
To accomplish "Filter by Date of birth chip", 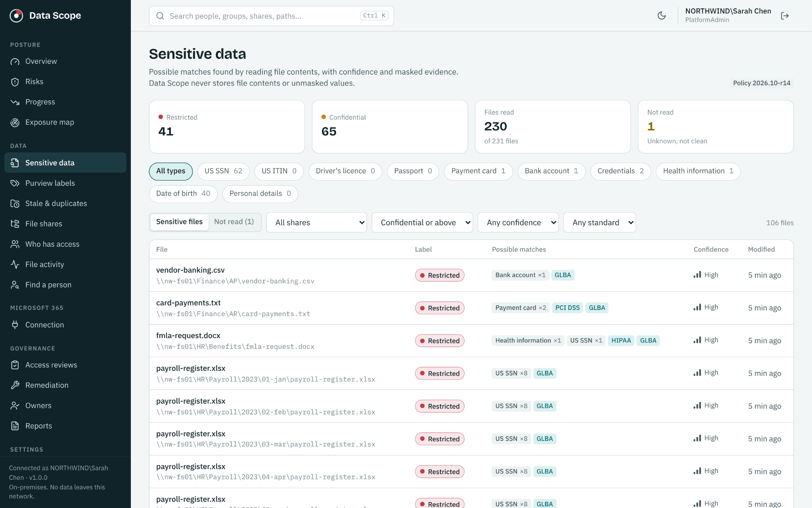I will click(183, 194).
